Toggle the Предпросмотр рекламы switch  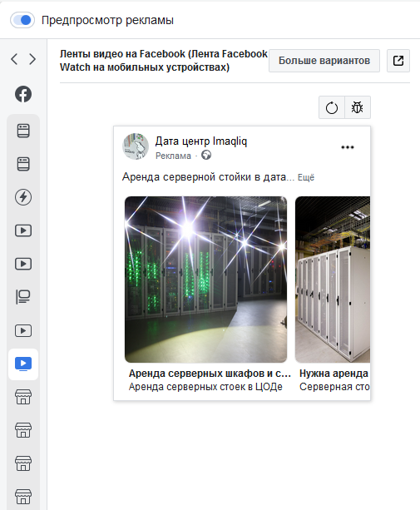(x=22, y=20)
